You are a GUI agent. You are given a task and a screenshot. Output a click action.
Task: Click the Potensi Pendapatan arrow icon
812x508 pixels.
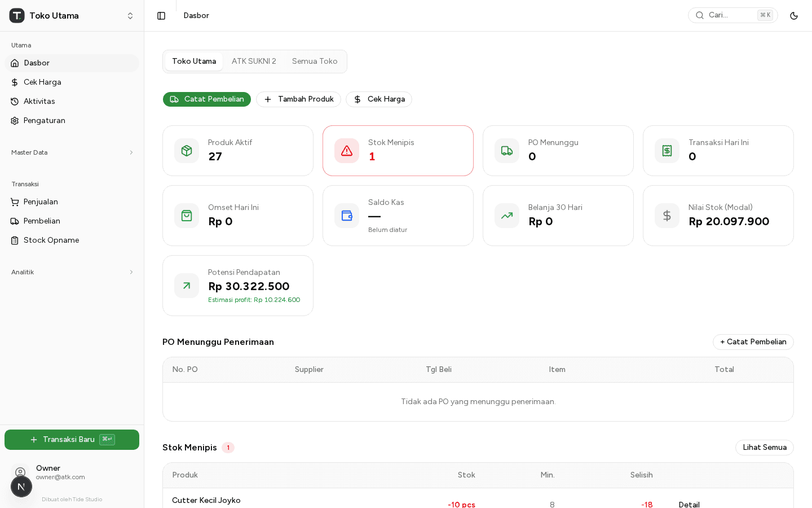coord(187,286)
